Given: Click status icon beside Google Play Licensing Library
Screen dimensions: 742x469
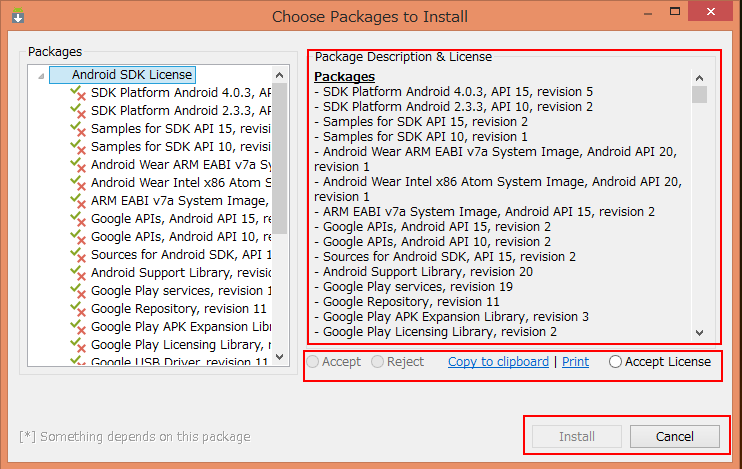Looking at the screenshot, I should [78, 345].
